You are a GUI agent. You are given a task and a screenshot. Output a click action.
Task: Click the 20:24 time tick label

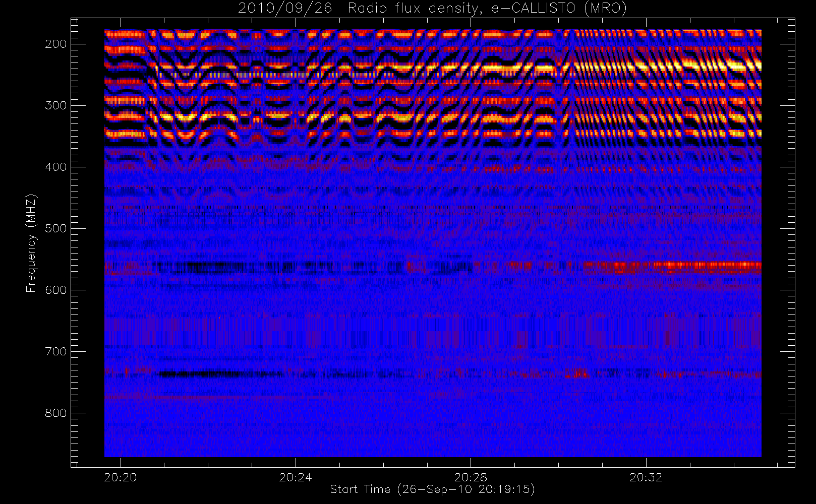[296, 477]
